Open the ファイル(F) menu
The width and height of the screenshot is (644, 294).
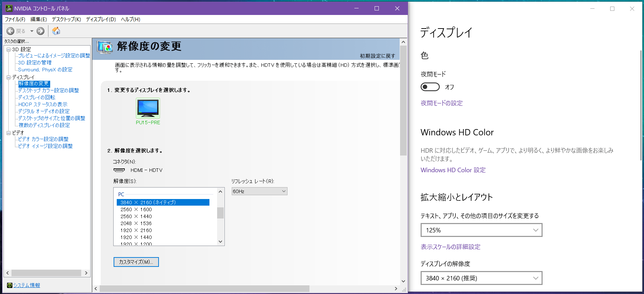[15, 19]
